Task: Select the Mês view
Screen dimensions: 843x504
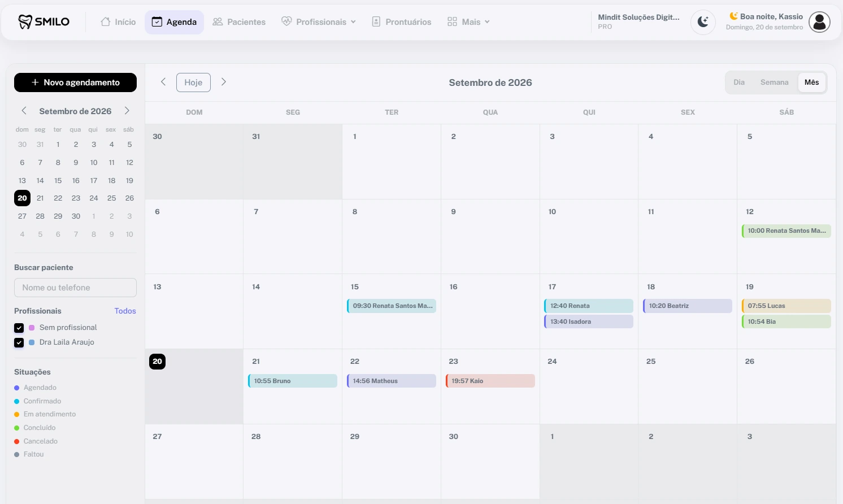Action: click(x=812, y=82)
